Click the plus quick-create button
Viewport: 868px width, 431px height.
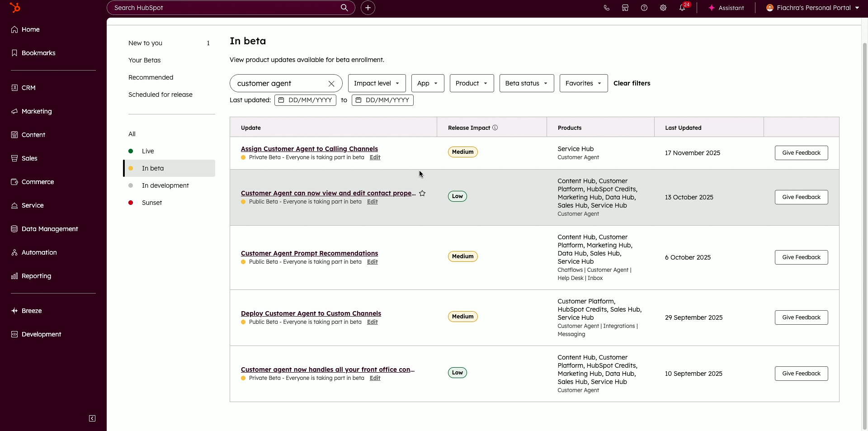pos(368,8)
